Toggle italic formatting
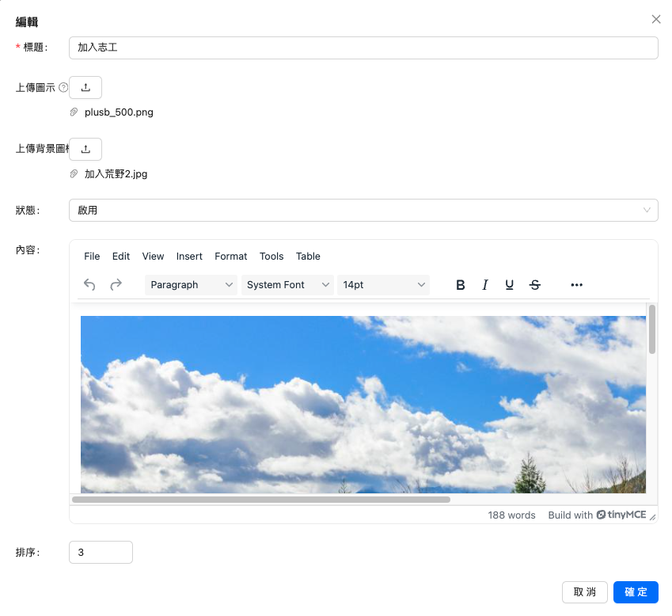Screen dimensions: 672x616 tap(485, 285)
